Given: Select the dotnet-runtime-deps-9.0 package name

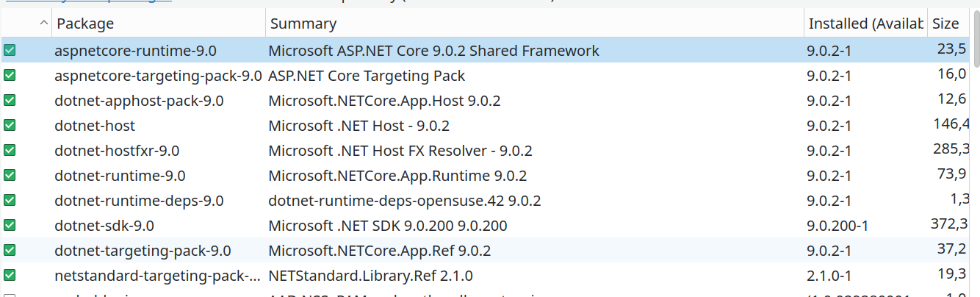Looking at the screenshot, I should (x=139, y=201).
